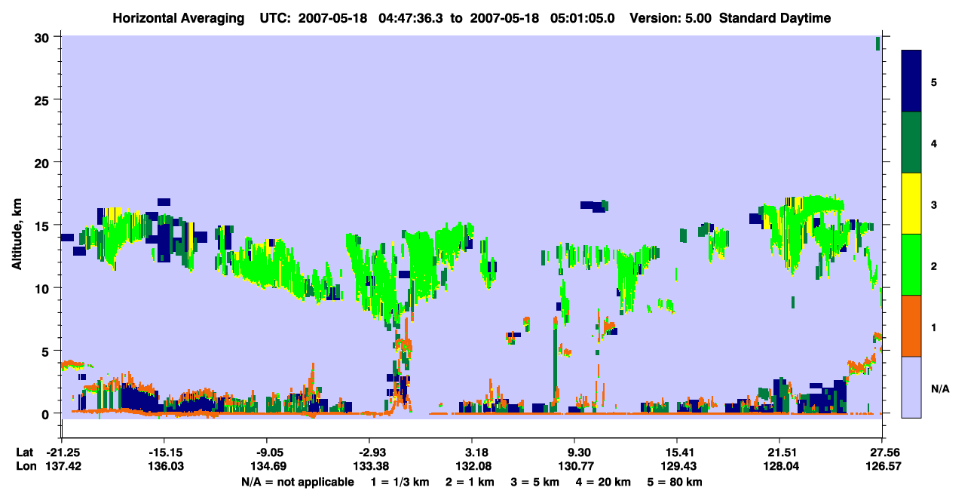Click longitude value 132.08
Viewport: 980px width, 503px height.
coord(472,466)
